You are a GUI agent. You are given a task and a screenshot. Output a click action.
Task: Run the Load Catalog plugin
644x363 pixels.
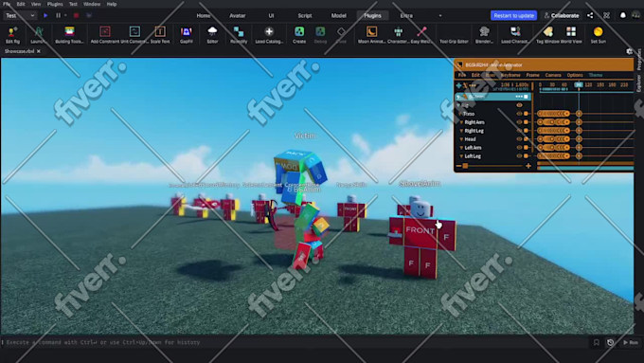[x=269, y=35]
